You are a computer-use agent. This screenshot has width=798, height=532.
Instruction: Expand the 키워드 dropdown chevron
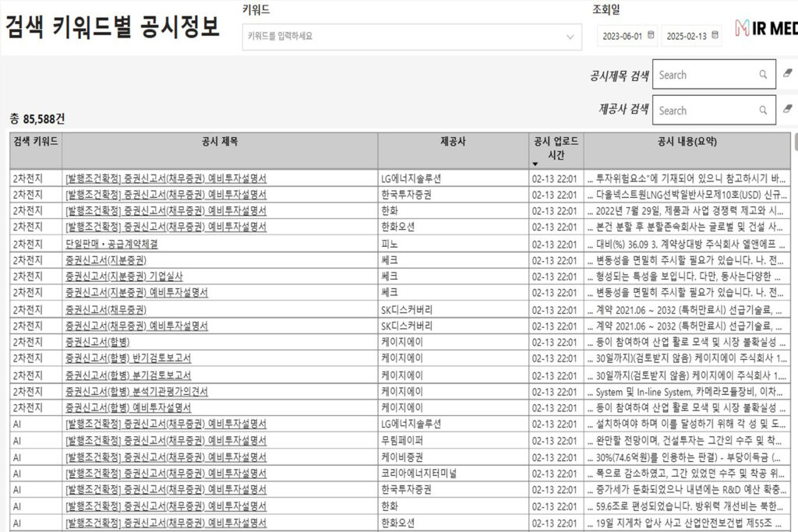pyautogui.click(x=570, y=37)
